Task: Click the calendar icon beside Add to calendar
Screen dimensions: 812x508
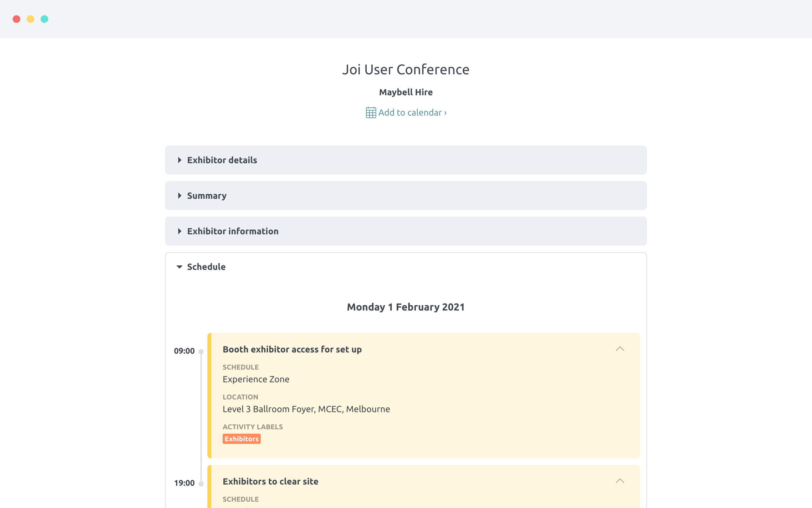Action: (x=371, y=112)
